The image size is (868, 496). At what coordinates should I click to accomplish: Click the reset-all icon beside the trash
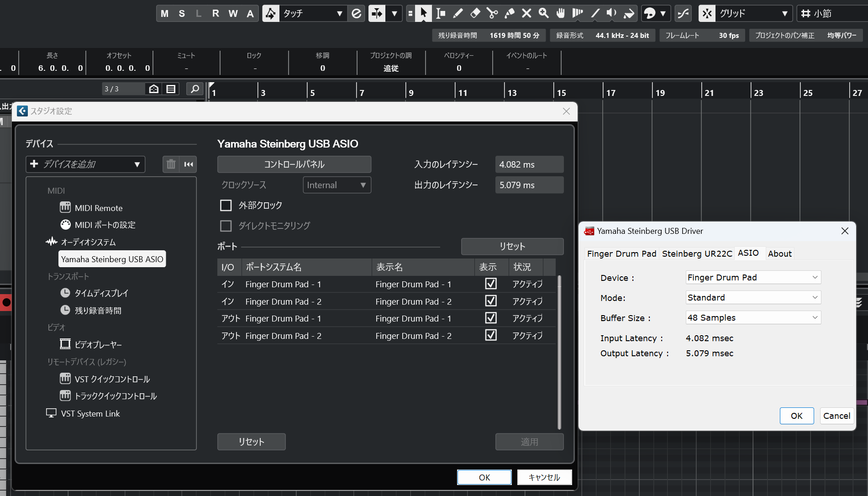189,164
